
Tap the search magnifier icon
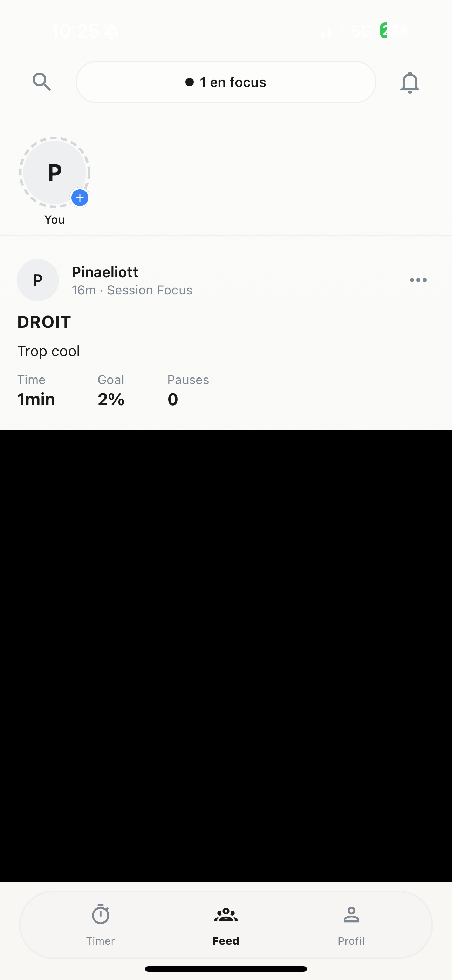[x=41, y=82]
